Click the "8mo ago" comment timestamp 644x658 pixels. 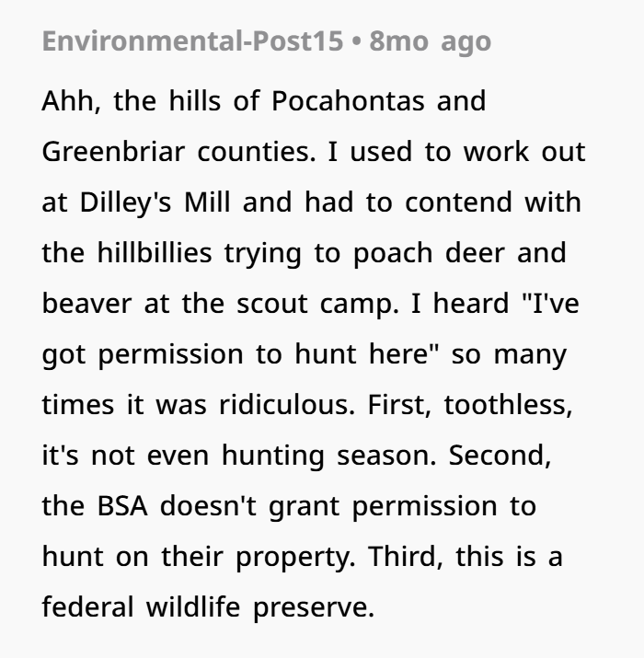430,41
